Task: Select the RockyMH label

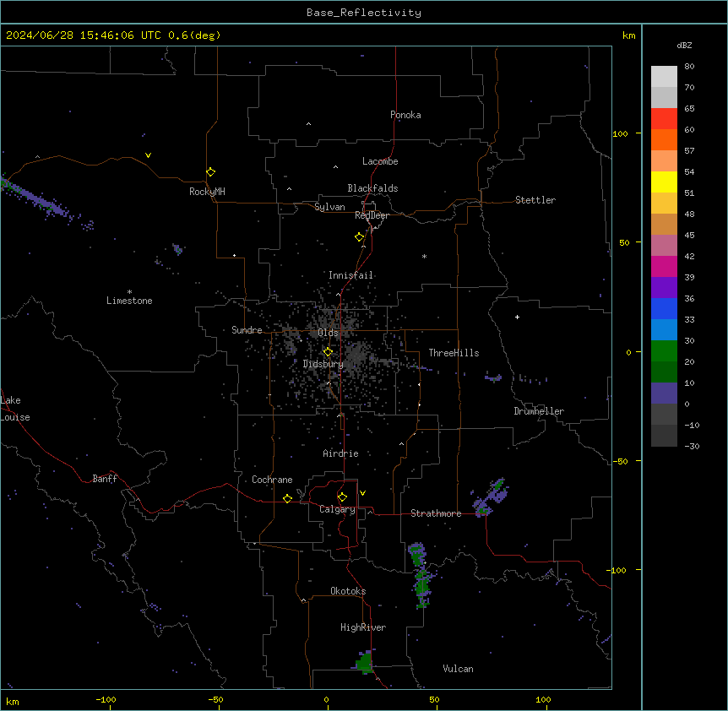Action: (207, 192)
